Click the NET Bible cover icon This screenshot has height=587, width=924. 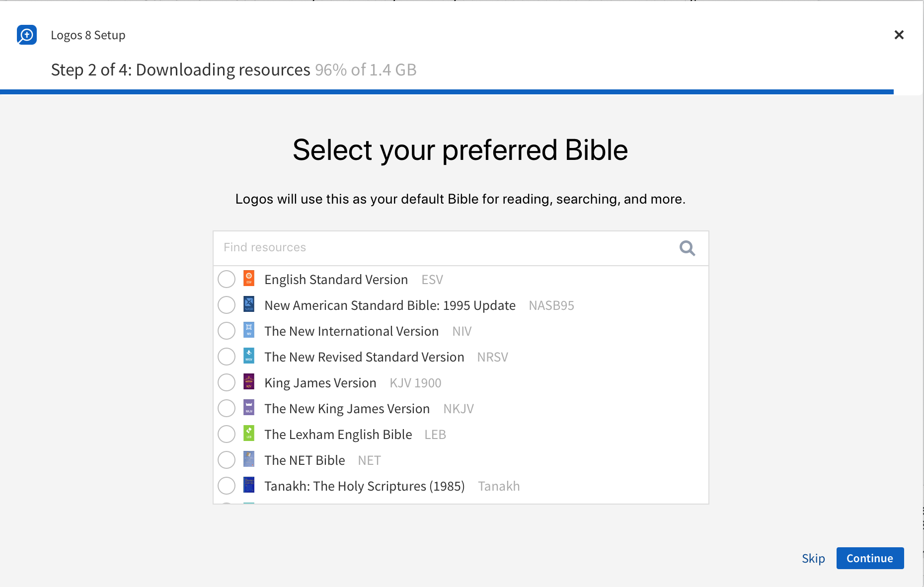(x=249, y=459)
